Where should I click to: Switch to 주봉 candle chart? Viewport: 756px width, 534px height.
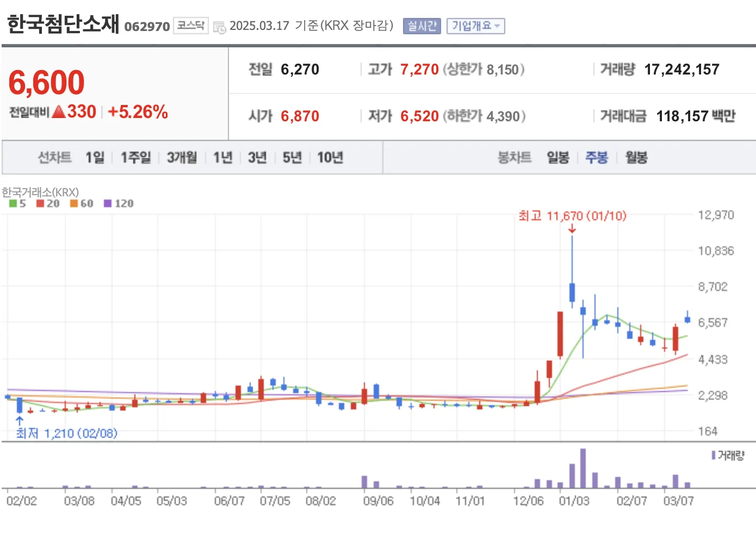coord(597,158)
